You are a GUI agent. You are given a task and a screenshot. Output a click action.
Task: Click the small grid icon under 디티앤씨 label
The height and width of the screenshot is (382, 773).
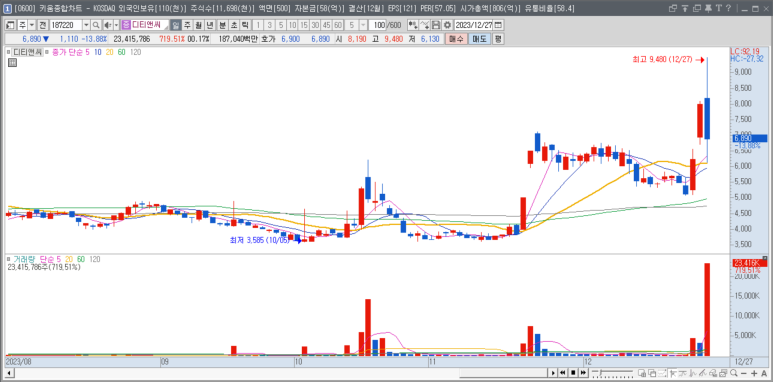coord(12,62)
